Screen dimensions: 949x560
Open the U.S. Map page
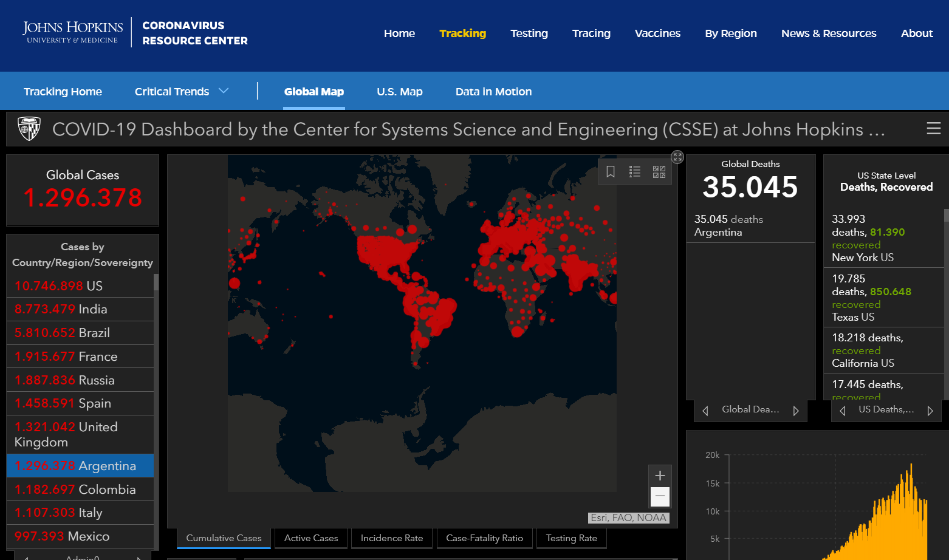(x=400, y=92)
